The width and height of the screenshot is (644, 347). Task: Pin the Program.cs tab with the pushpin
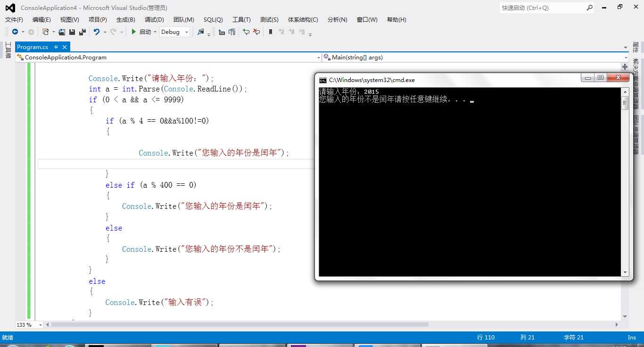pos(56,47)
